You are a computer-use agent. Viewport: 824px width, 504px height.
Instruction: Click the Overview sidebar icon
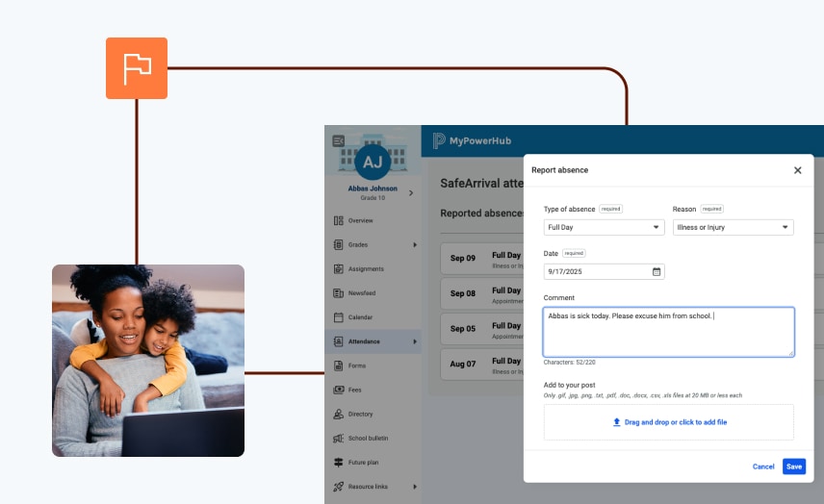pos(339,220)
